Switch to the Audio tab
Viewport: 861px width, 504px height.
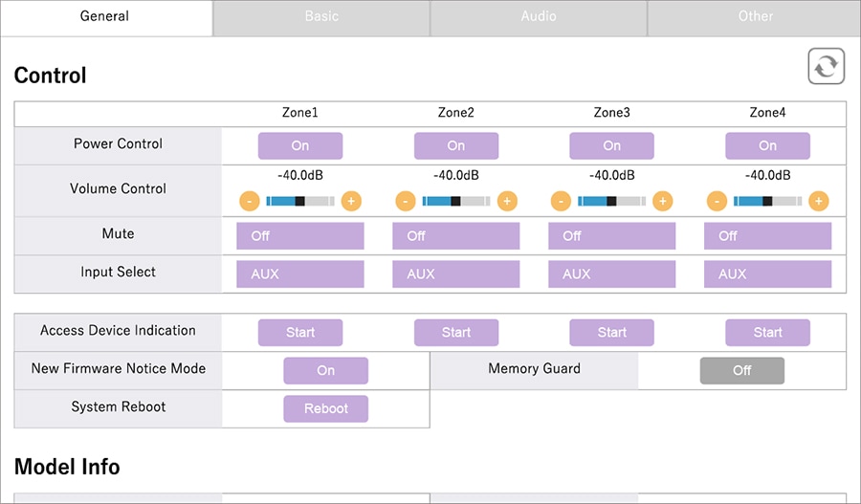[539, 16]
